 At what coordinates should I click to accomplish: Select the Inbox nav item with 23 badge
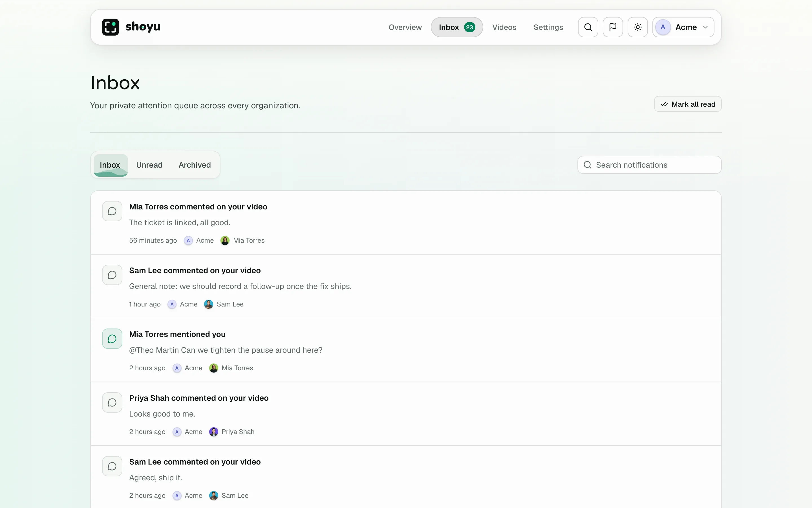[x=457, y=27]
